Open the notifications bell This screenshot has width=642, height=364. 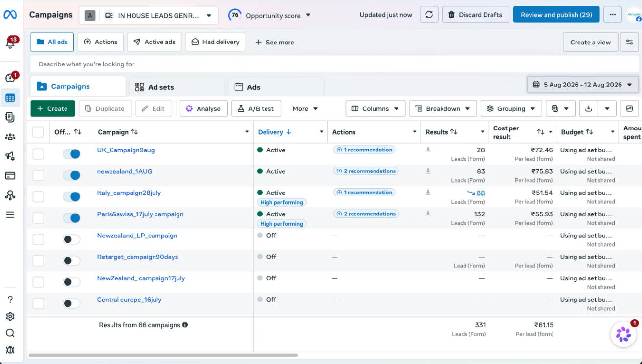pos(10,43)
